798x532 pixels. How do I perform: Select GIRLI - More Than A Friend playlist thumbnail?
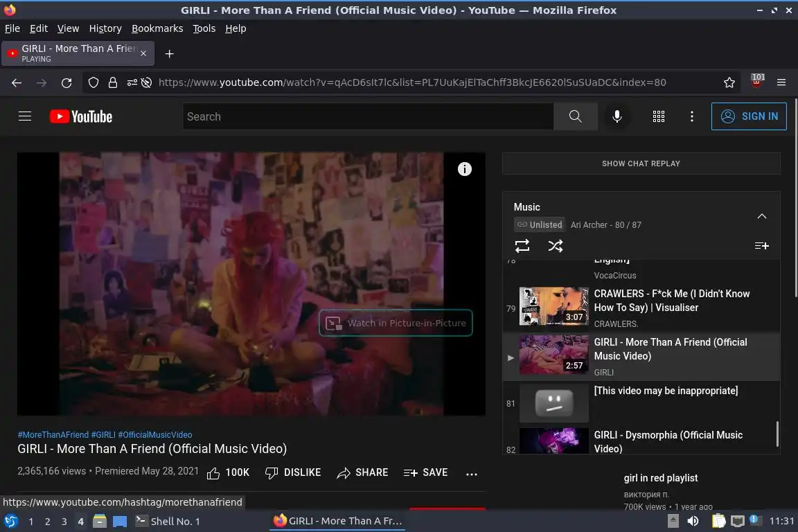(553, 355)
